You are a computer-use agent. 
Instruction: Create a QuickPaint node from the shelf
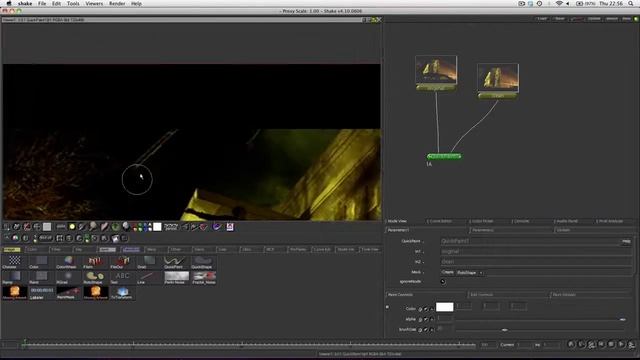176,262
